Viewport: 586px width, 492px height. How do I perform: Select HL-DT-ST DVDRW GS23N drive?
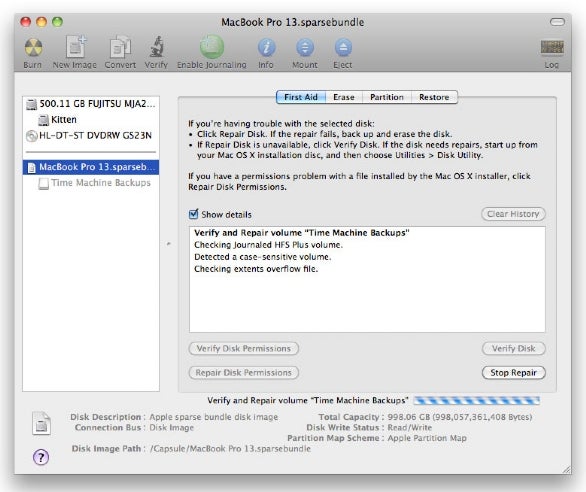pos(91,135)
